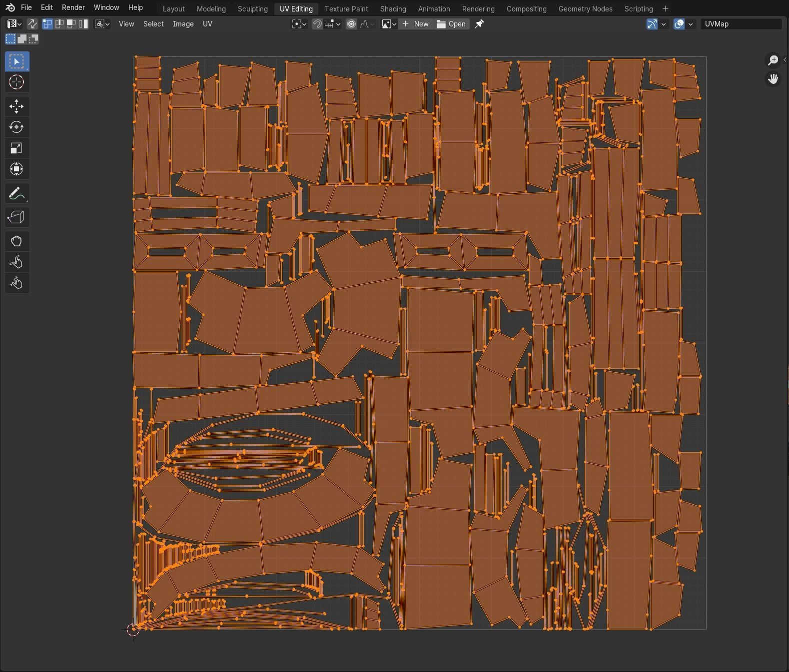
Task: Select the Grab sculpt tool
Action: 16,241
